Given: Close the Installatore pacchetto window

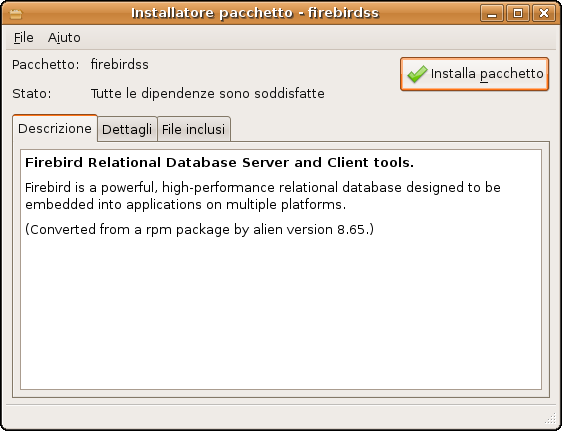Looking at the screenshot, I should coord(544,14).
